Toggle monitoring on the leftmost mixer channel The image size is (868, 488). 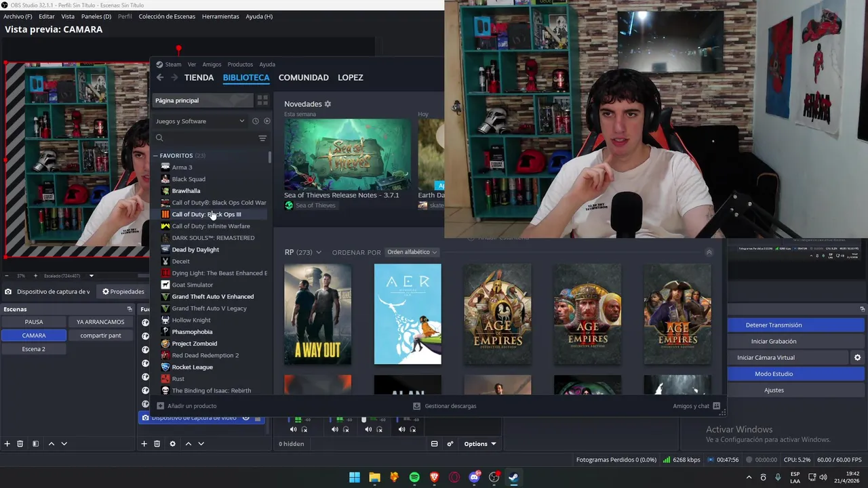coord(304,429)
